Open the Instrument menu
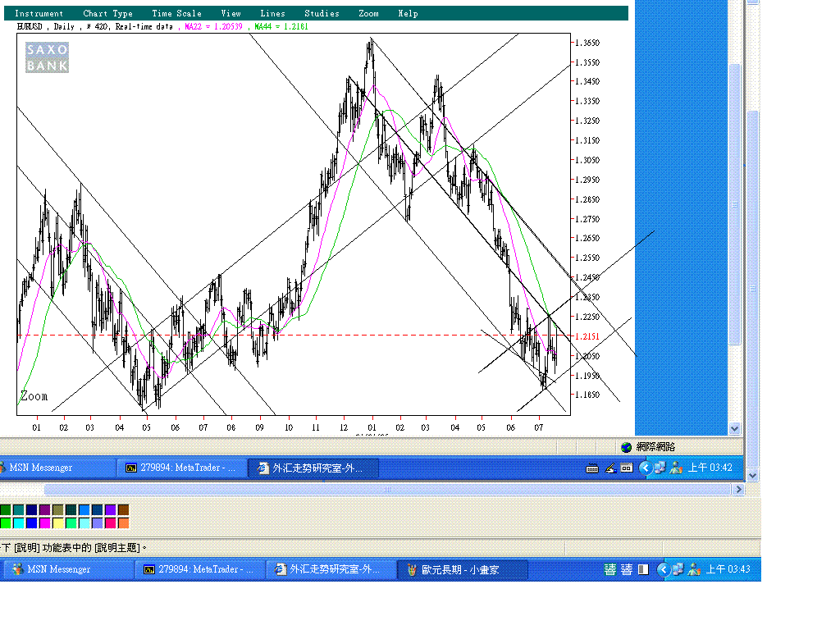The height and width of the screenshot is (630, 840). (x=39, y=13)
